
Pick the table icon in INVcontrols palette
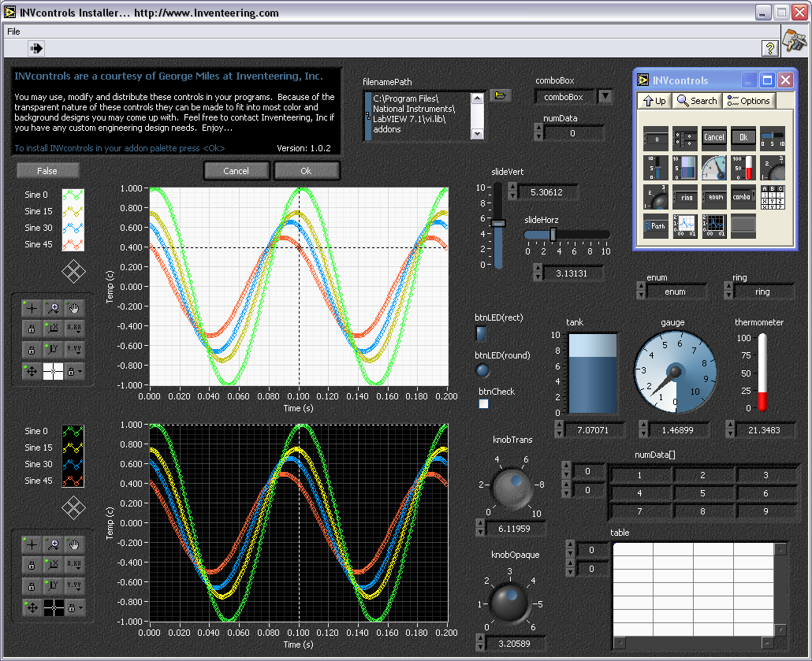click(772, 197)
